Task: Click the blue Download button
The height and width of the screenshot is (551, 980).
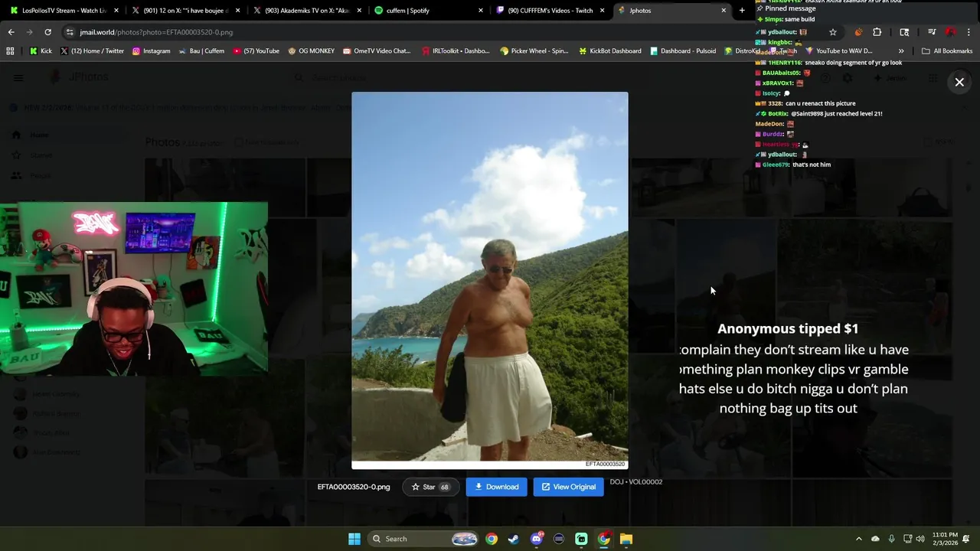Action: [x=496, y=487]
